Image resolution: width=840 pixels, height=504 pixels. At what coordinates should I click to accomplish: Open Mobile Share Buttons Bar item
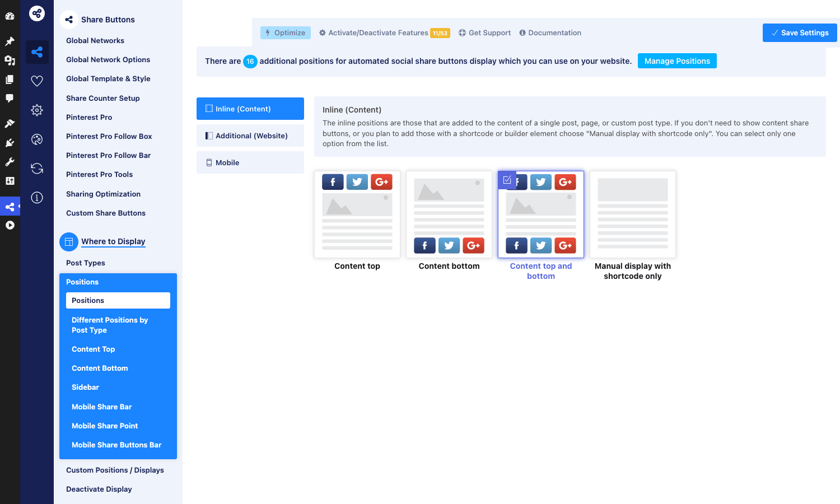click(x=116, y=445)
